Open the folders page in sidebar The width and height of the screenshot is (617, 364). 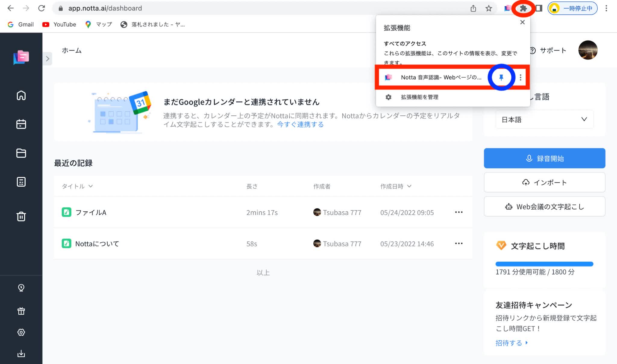point(21,153)
